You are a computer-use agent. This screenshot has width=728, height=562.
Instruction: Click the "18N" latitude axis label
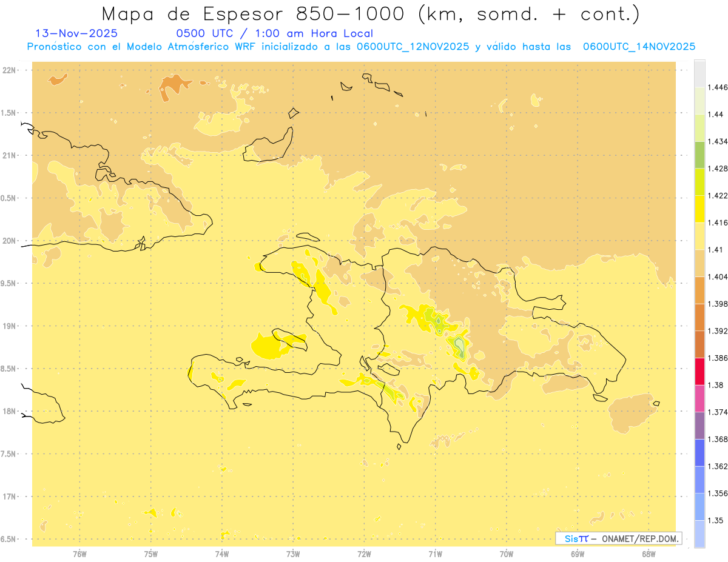pos(10,412)
